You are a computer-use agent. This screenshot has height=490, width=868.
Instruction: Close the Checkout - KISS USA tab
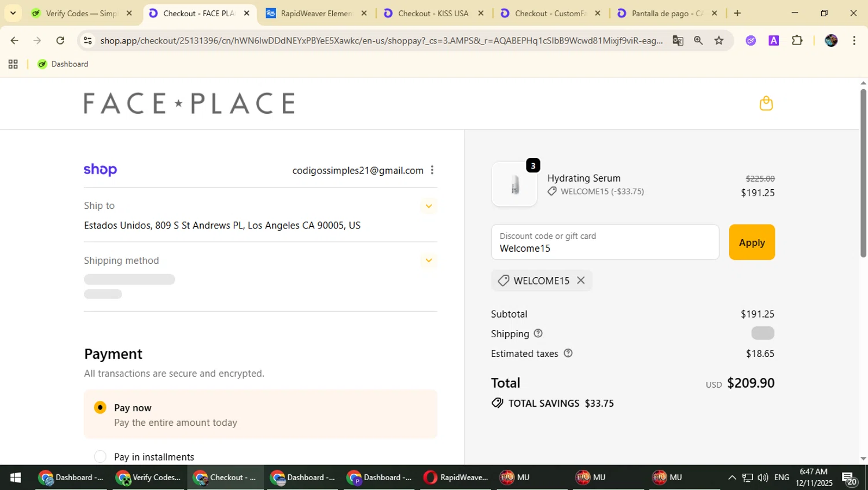[480, 13]
